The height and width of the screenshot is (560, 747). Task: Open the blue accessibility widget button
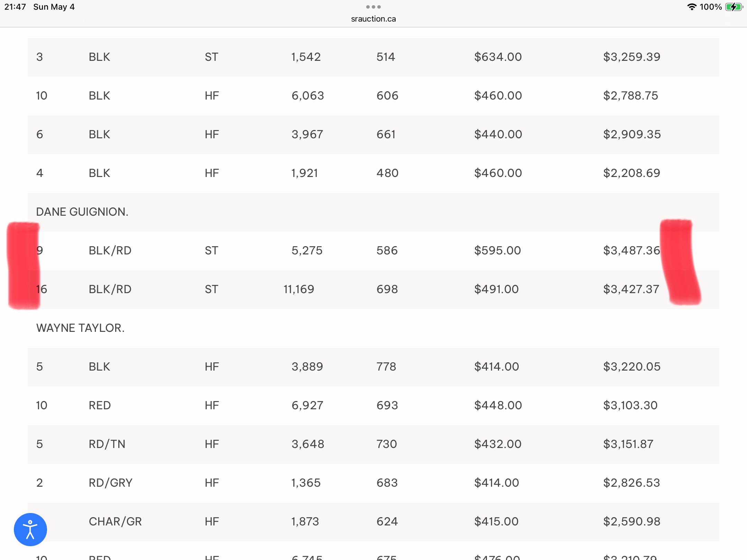[30, 529]
